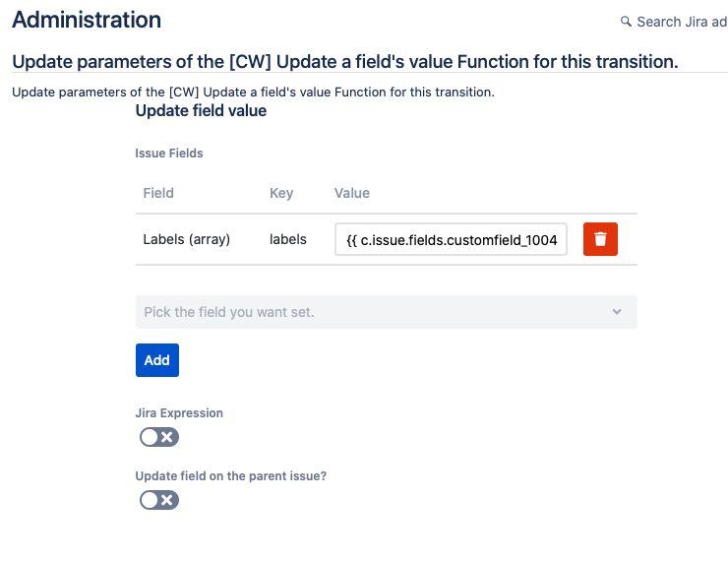The height and width of the screenshot is (561, 728).
Task: Click the X mark inside Jira Expression toggle
Action: click(x=167, y=437)
